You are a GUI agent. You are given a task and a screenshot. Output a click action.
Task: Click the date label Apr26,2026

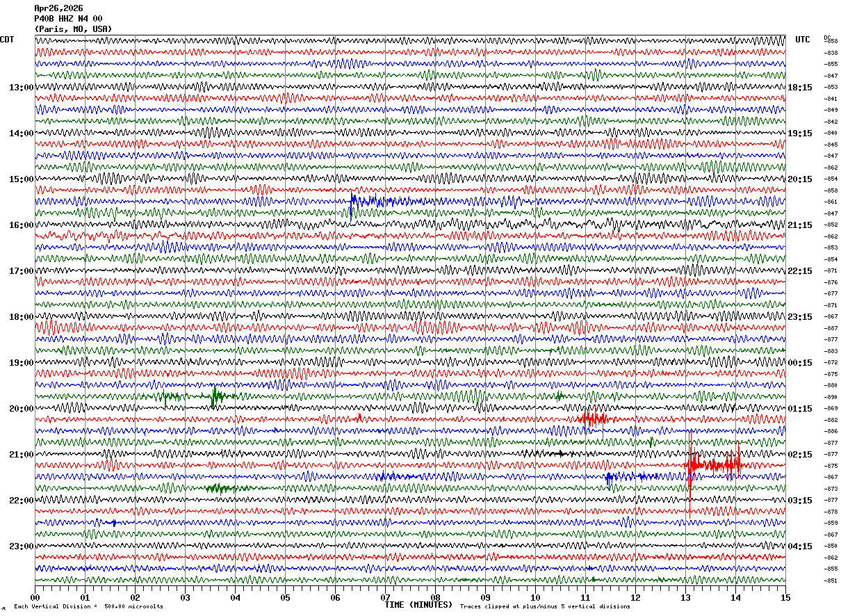(58, 8)
